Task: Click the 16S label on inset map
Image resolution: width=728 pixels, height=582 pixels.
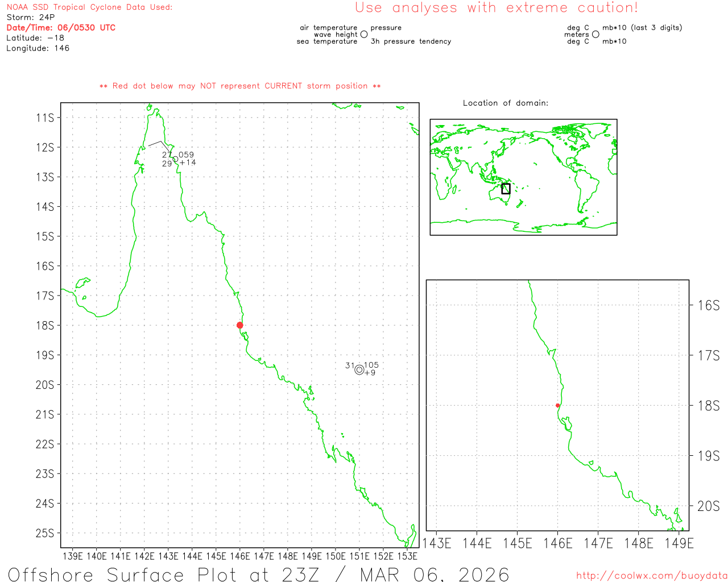Action: click(709, 306)
